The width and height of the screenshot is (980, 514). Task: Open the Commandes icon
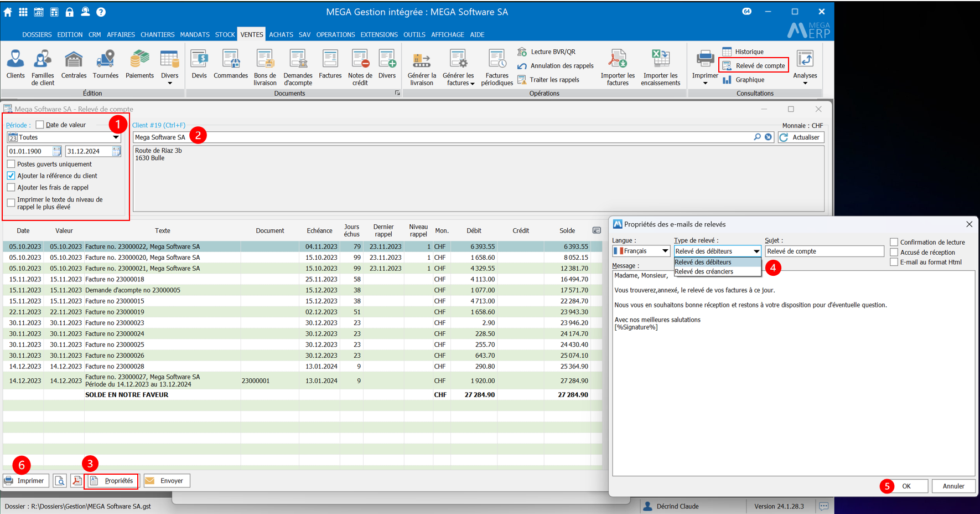pyautogui.click(x=231, y=64)
